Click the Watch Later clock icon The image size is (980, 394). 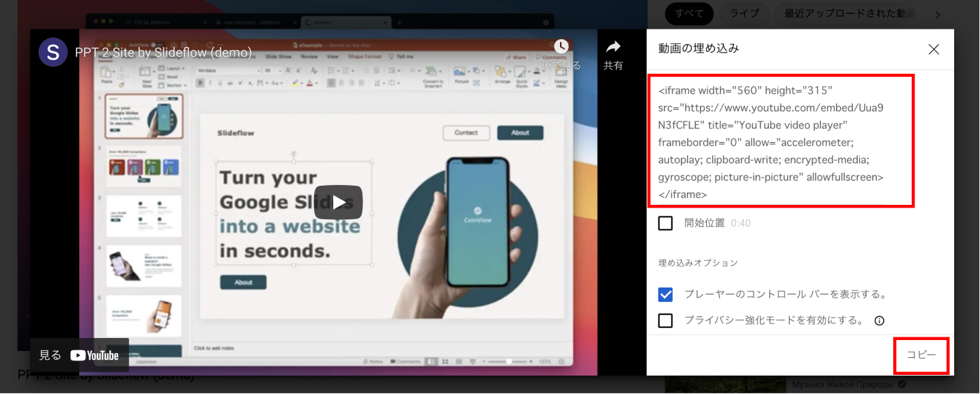561,47
